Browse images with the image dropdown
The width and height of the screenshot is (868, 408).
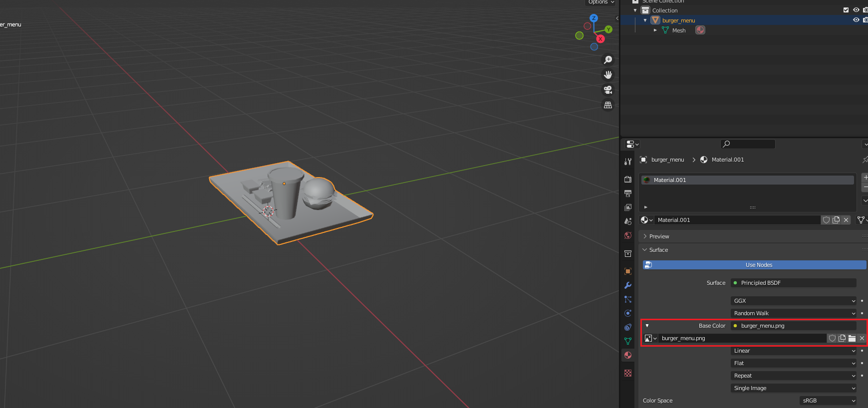click(650, 338)
